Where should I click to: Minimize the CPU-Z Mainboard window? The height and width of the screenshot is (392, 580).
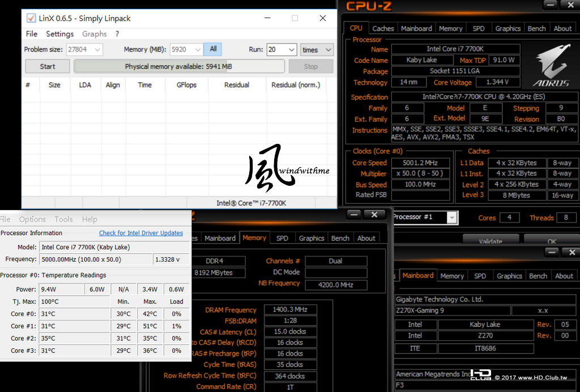(552, 252)
